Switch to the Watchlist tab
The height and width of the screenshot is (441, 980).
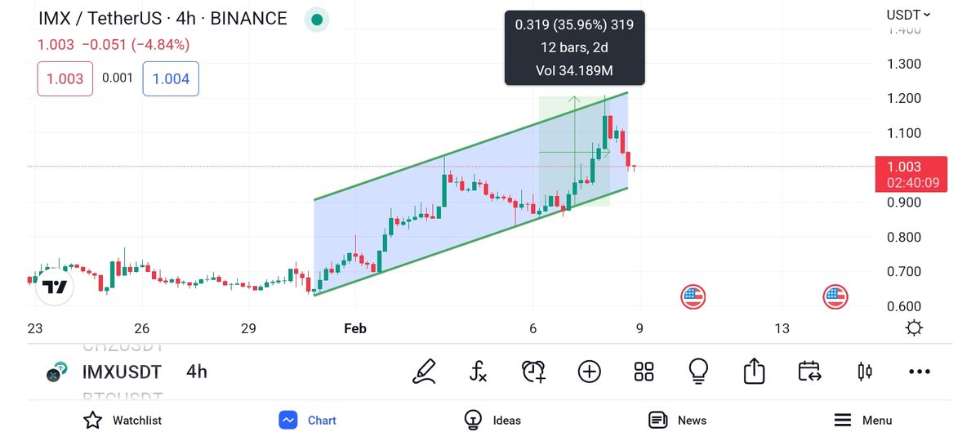[x=122, y=421]
